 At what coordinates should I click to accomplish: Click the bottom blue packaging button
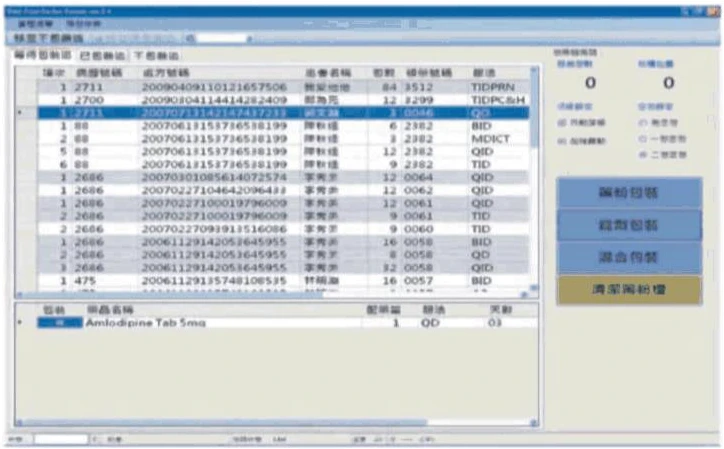click(x=629, y=257)
